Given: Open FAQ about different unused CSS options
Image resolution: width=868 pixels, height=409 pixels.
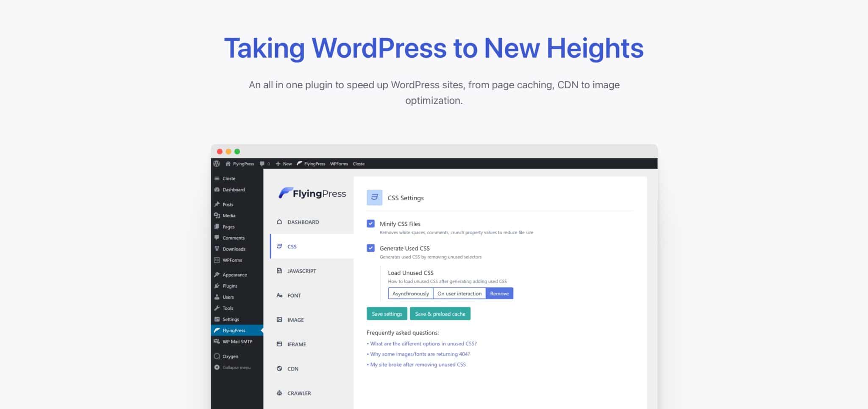Looking at the screenshot, I should (423, 344).
